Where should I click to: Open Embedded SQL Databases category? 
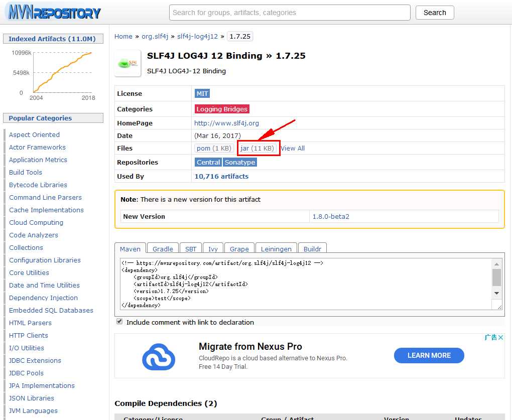coord(51,310)
